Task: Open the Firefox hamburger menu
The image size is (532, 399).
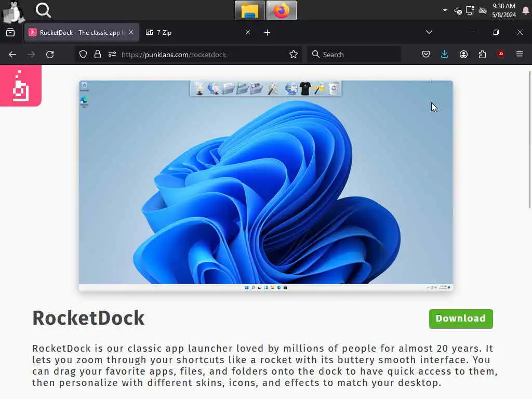Action: [520, 54]
